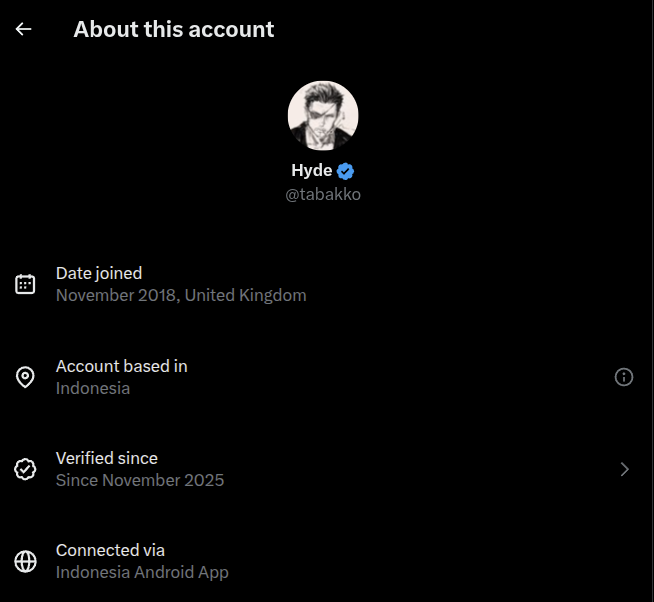The width and height of the screenshot is (654, 602).
Task: Click the calendar icon beside Date joined
Action: tap(25, 284)
